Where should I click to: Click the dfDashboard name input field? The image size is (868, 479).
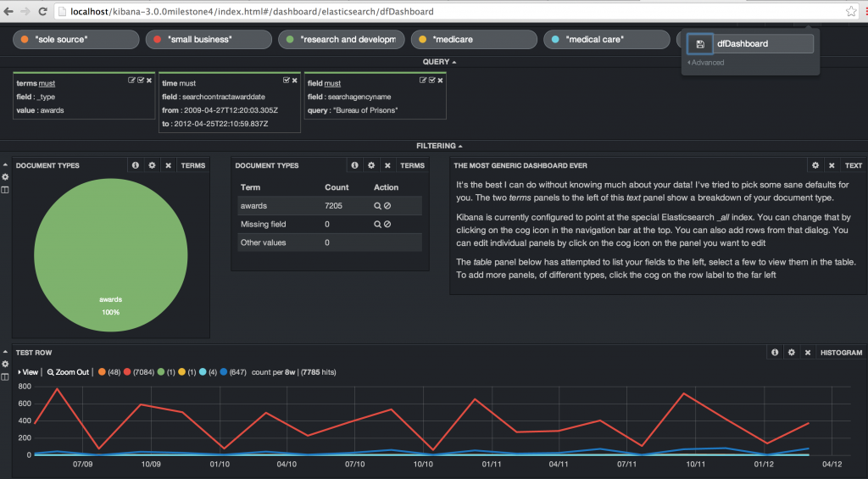click(763, 44)
